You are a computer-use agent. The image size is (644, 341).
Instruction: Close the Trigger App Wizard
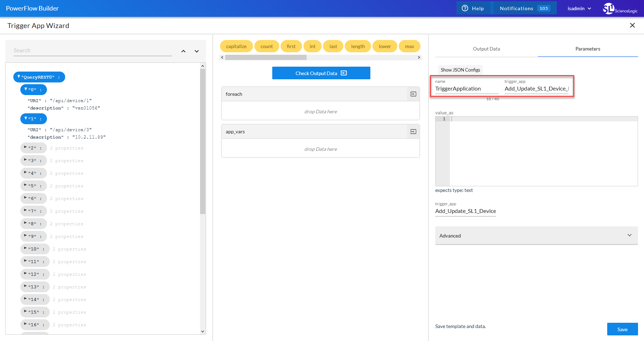coord(632,25)
